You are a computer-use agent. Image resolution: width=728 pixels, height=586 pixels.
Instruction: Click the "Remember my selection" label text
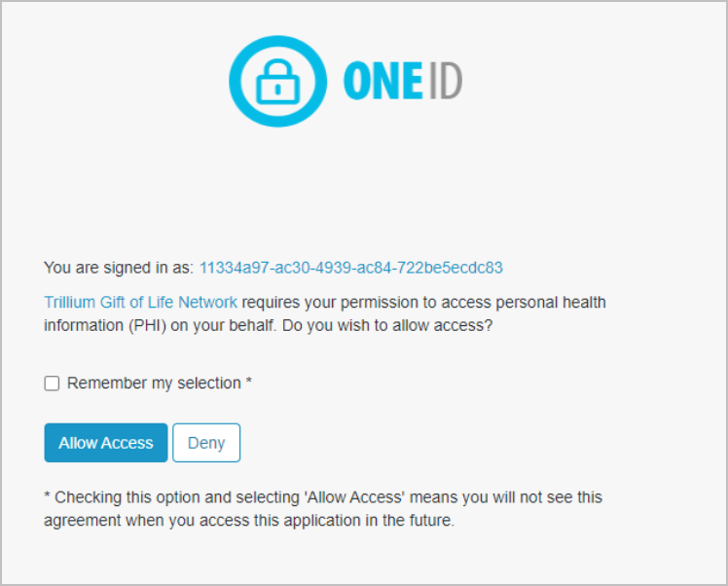point(154,384)
